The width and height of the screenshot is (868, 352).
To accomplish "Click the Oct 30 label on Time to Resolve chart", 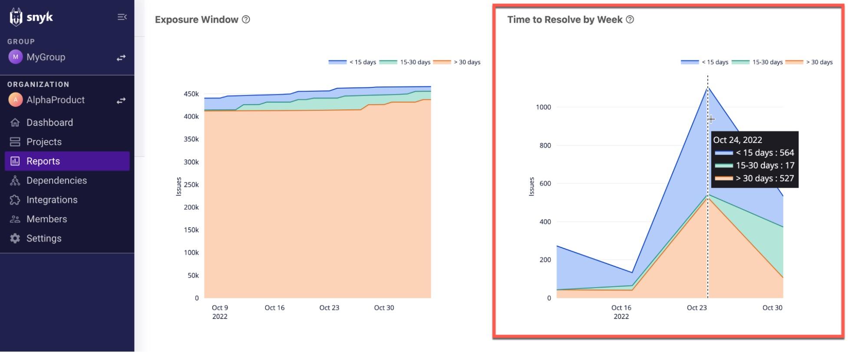I will click(x=772, y=308).
